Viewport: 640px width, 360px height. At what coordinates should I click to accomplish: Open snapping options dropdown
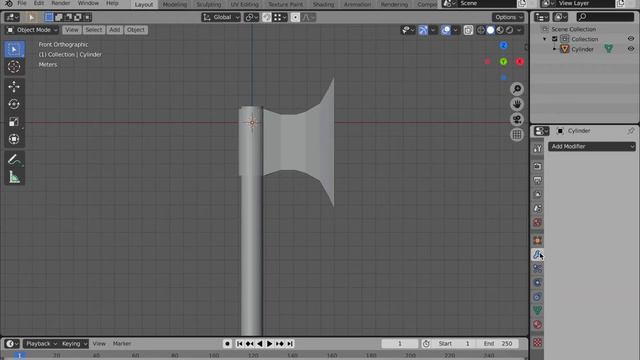point(280,17)
